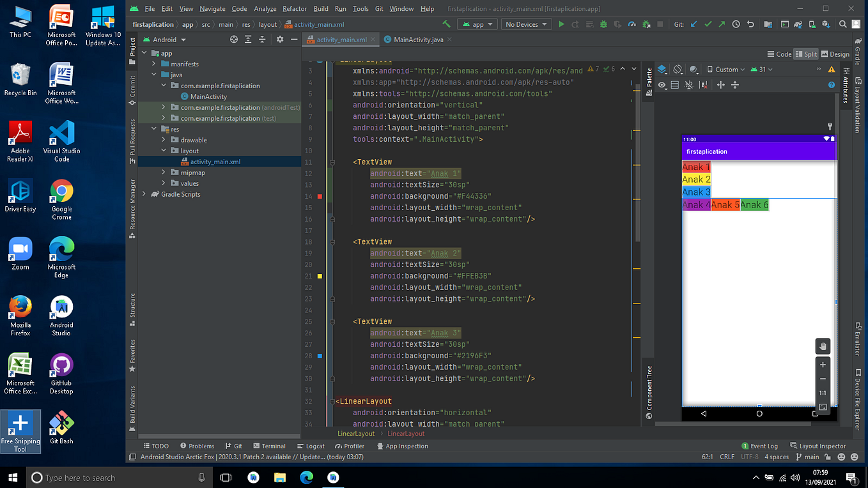
Task: Switch editor to Design mode
Action: tap(835, 54)
